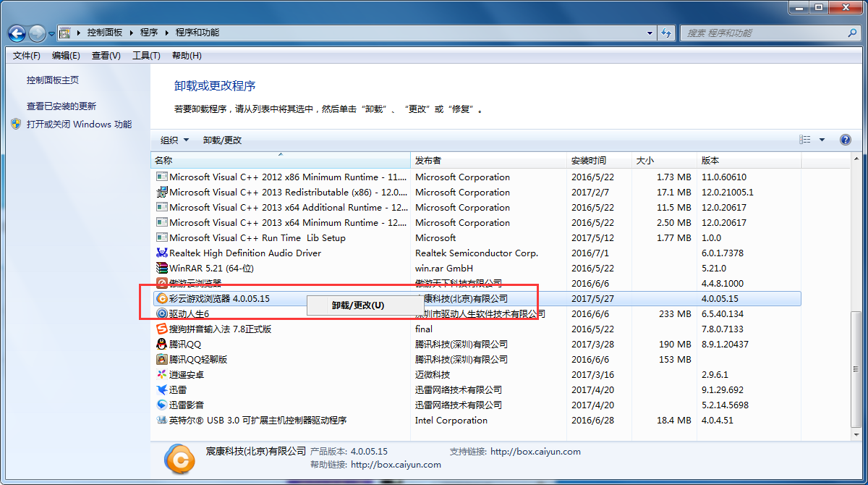Viewport: 868px width, 485px height.
Task: Click the 逍遥安卓 program icon
Action: coord(162,375)
